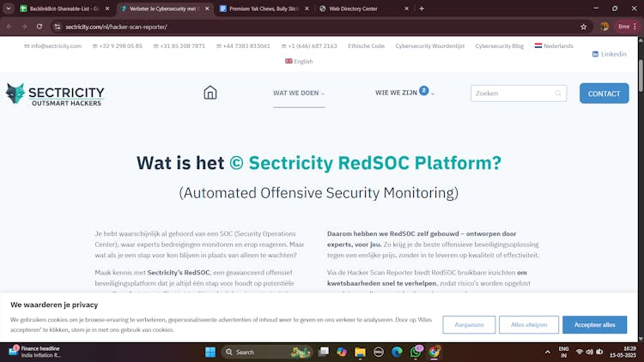This screenshot has height=362, width=644.
Task: Open Chrome Error menu button
Action: pos(627,27)
